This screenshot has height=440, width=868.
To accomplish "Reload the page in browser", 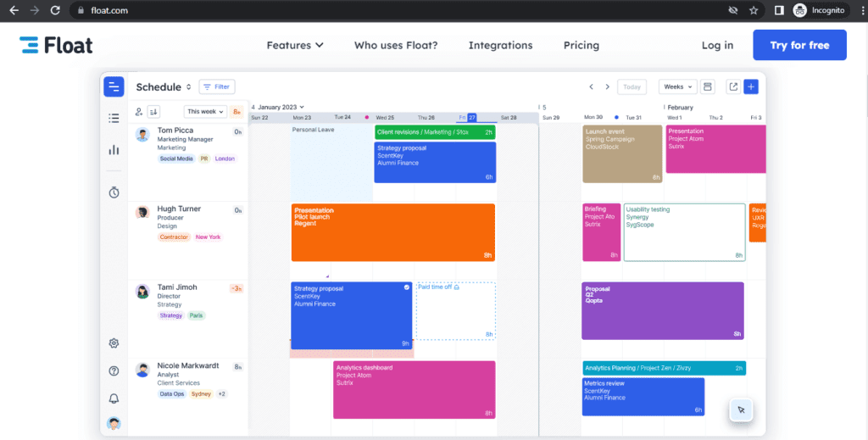I will click(55, 10).
